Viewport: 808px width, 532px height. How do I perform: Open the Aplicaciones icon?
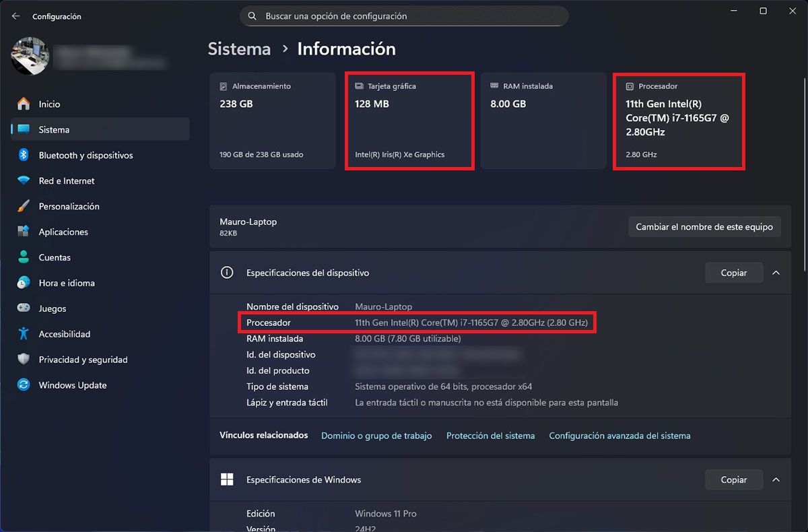pyautogui.click(x=24, y=232)
